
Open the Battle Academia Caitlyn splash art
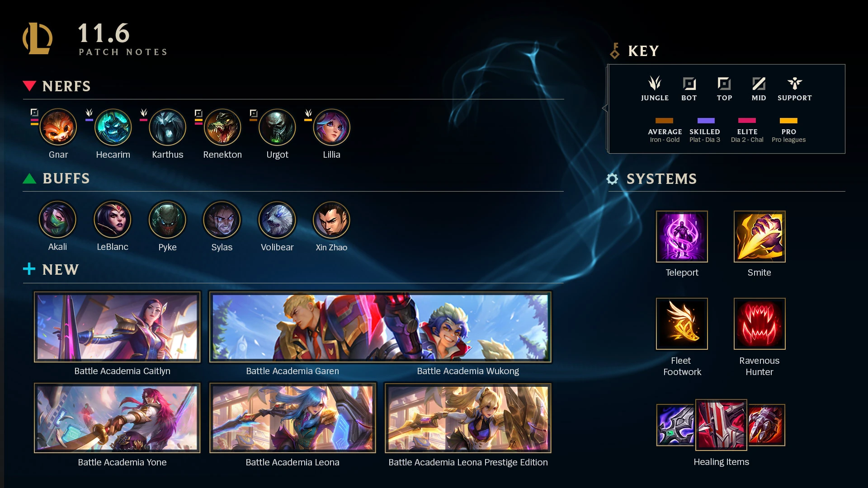pyautogui.click(x=117, y=327)
